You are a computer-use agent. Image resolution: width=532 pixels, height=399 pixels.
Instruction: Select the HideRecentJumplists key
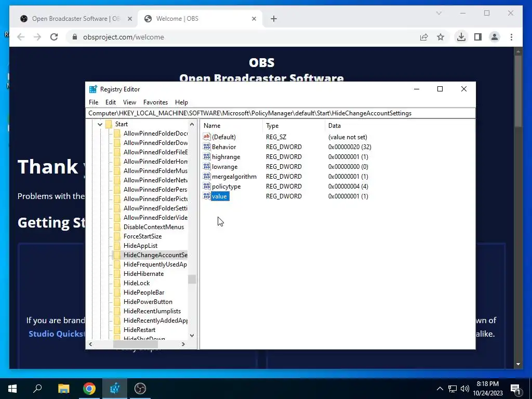coord(152,311)
